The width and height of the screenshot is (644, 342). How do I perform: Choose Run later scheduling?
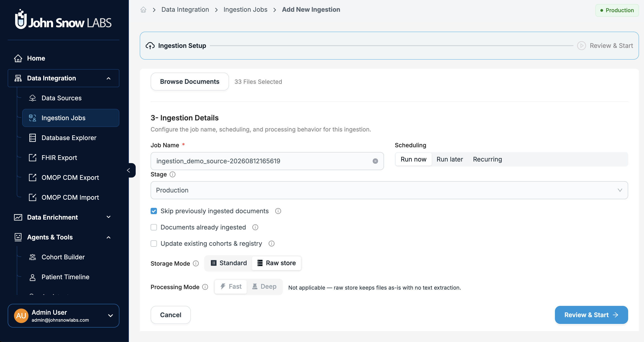coord(450,159)
